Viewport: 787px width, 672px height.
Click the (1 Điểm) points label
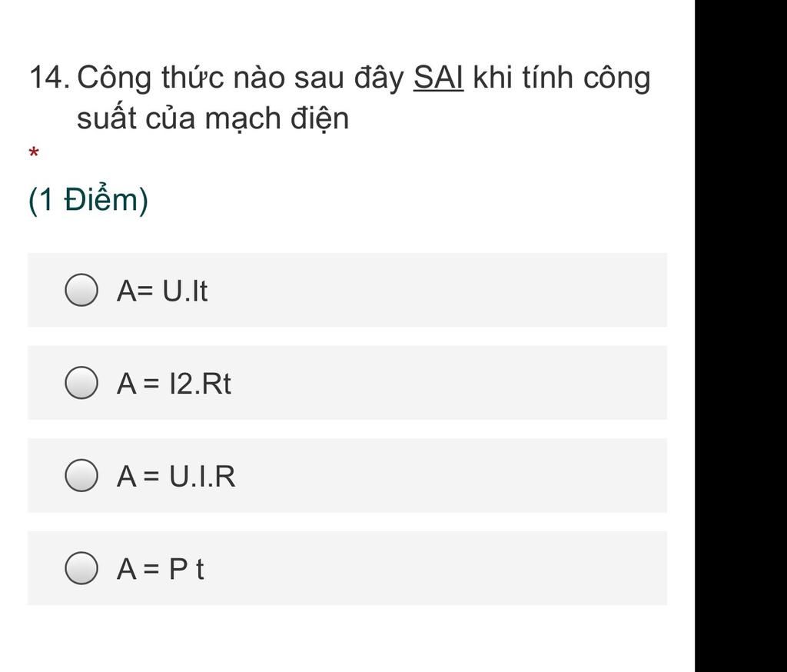(x=88, y=200)
